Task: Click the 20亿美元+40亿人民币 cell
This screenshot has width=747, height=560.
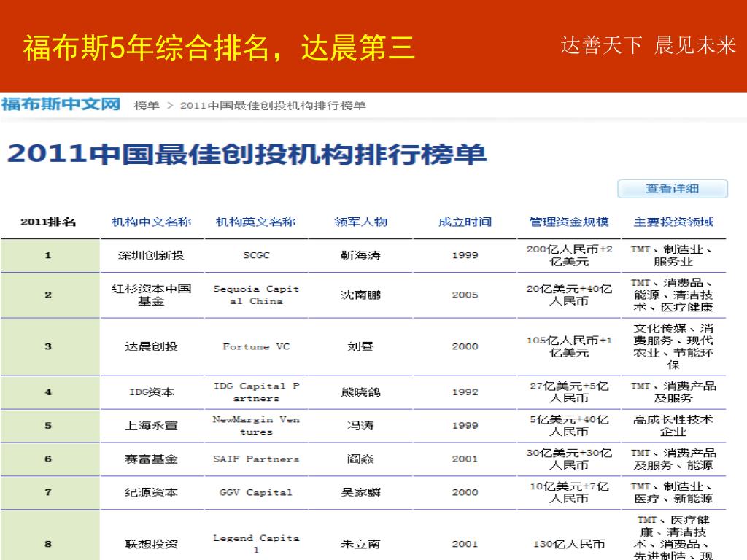Action: point(569,295)
